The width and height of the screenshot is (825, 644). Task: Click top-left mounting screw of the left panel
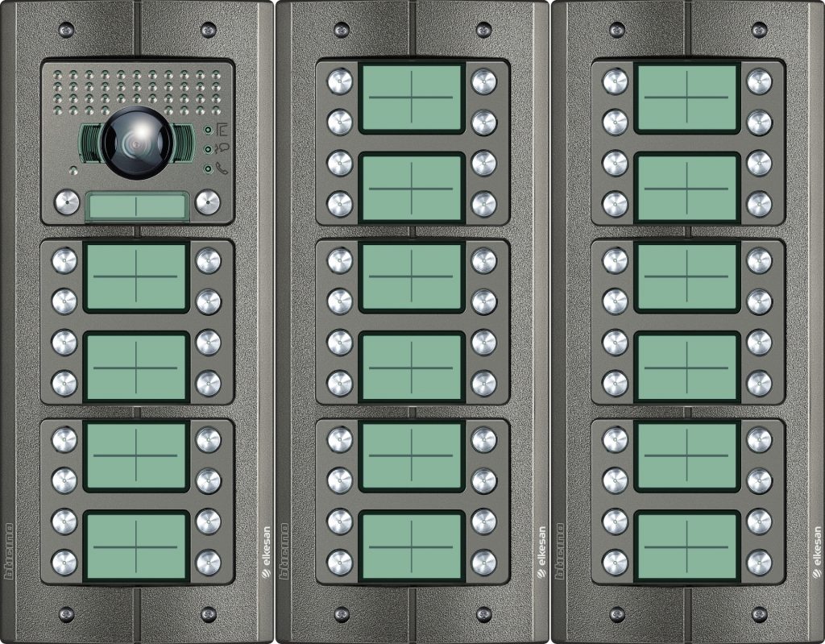[x=66, y=30]
